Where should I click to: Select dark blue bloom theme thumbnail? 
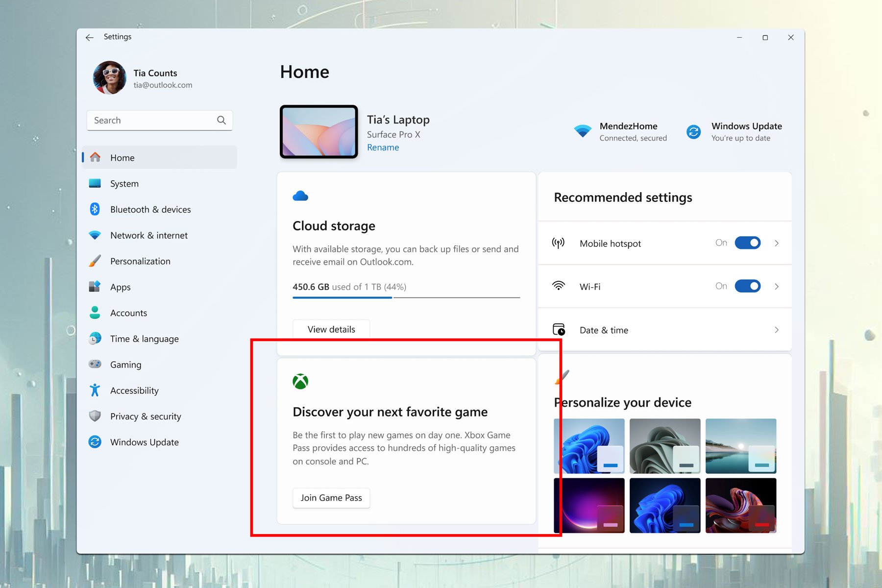(x=665, y=505)
